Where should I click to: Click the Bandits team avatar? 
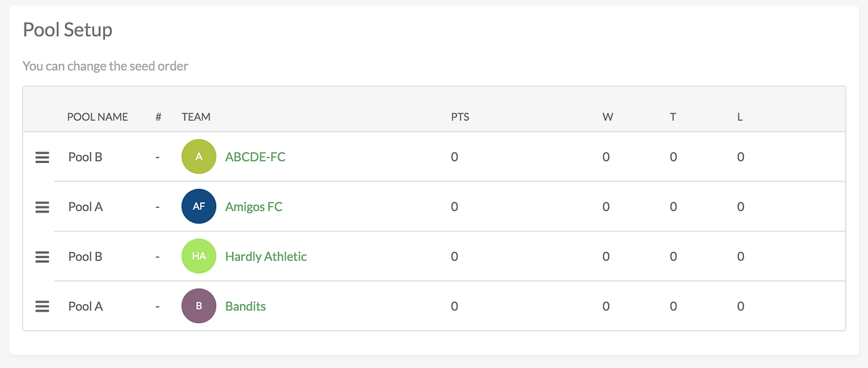coord(199,306)
